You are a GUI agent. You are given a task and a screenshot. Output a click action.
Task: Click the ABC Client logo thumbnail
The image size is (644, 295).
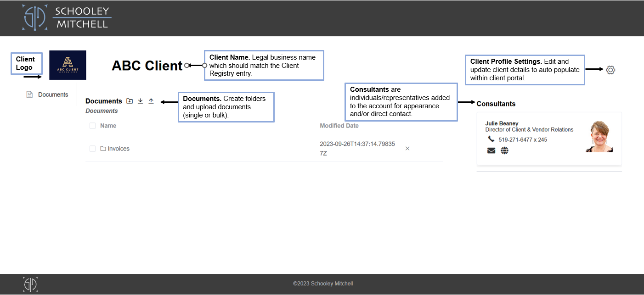[68, 65]
